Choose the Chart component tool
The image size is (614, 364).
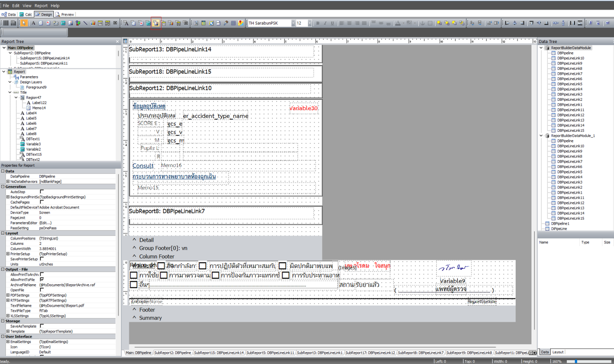click(93, 23)
